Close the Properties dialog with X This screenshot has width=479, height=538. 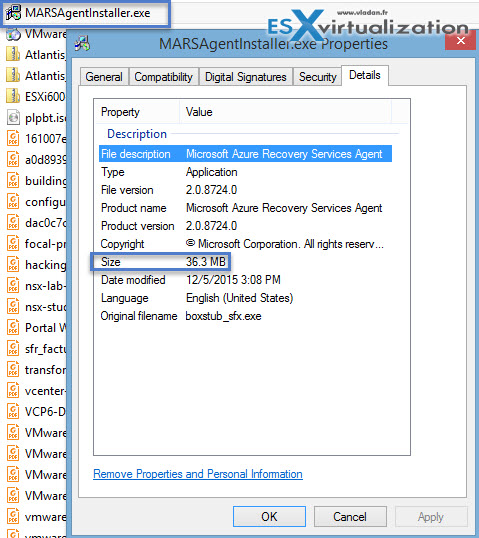(460, 41)
